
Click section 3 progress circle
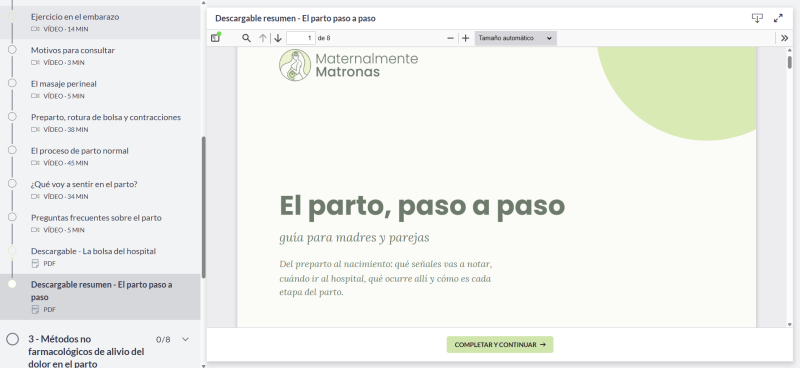[x=13, y=339]
